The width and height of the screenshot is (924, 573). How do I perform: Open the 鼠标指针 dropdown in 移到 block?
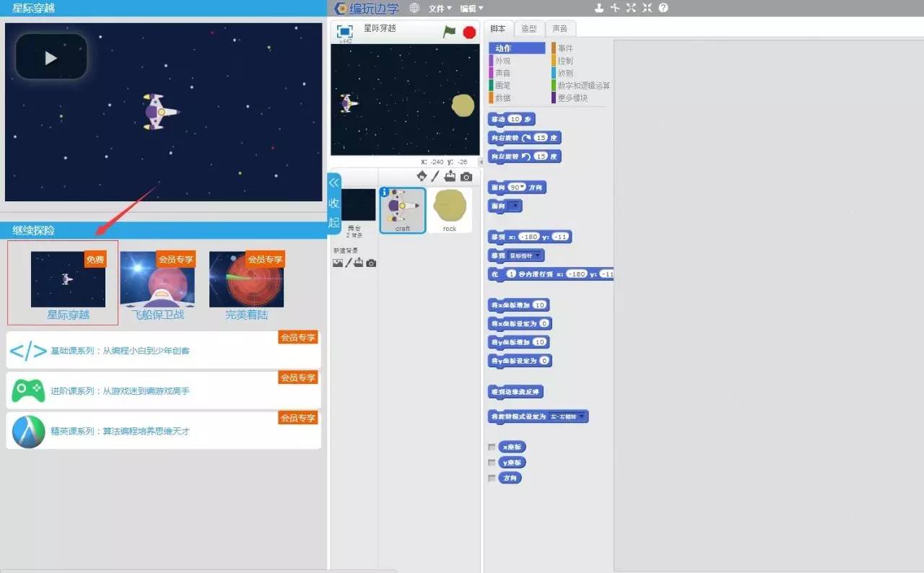(527, 255)
